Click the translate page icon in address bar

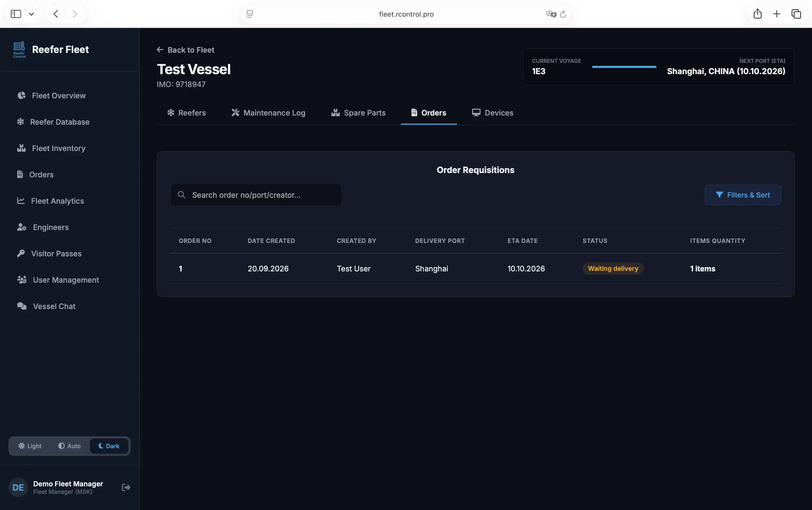[551, 14]
